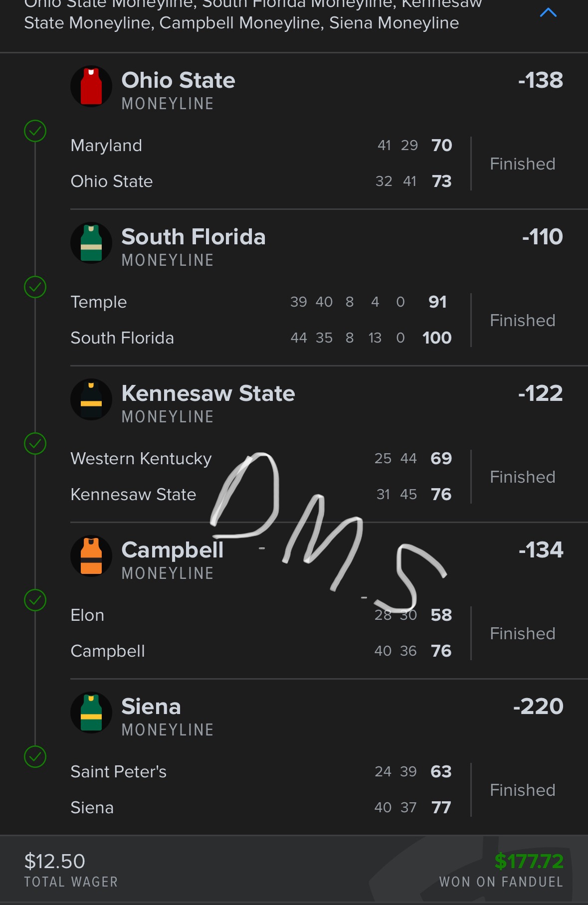Screen dimensions: 588x905
Task: Open the Ohio State moneyline heading
Action: pyautogui.click(x=178, y=81)
